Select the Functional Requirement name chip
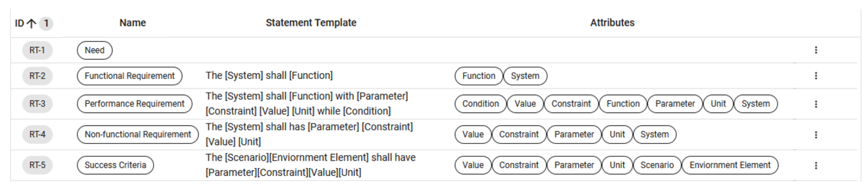Image resolution: width=868 pixels, height=187 pixels. [129, 76]
